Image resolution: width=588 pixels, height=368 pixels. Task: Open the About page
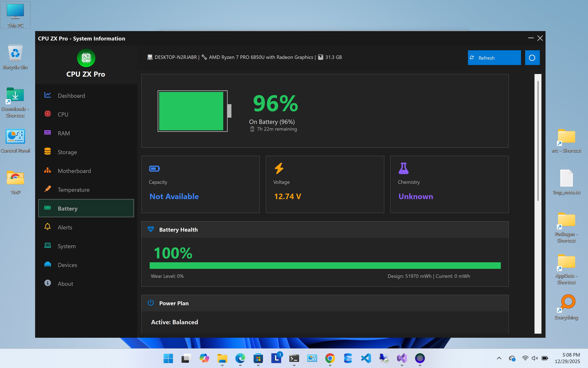86,284
